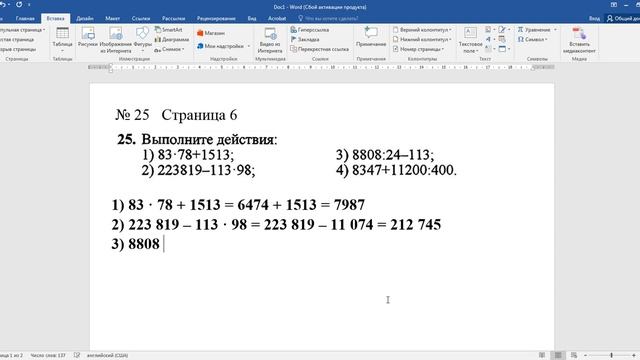This screenshot has height=360, width=640.
Task: Click the horizontal ruler
Action: (x=321, y=67)
